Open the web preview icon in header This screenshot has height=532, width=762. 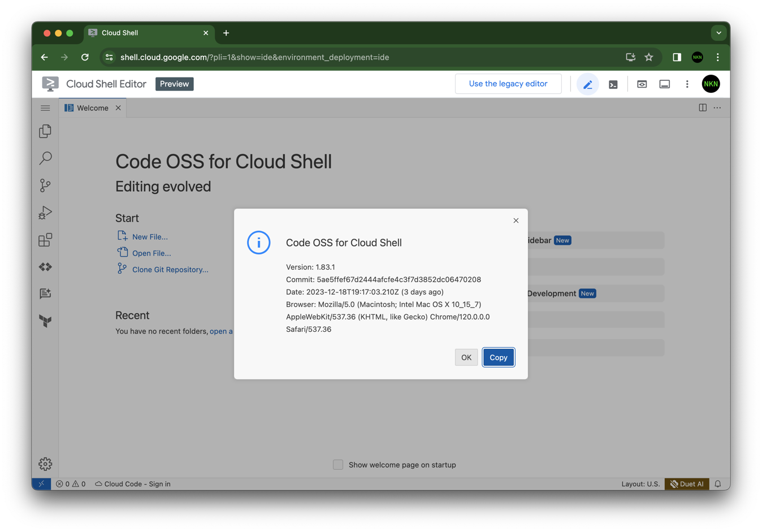coord(642,84)
